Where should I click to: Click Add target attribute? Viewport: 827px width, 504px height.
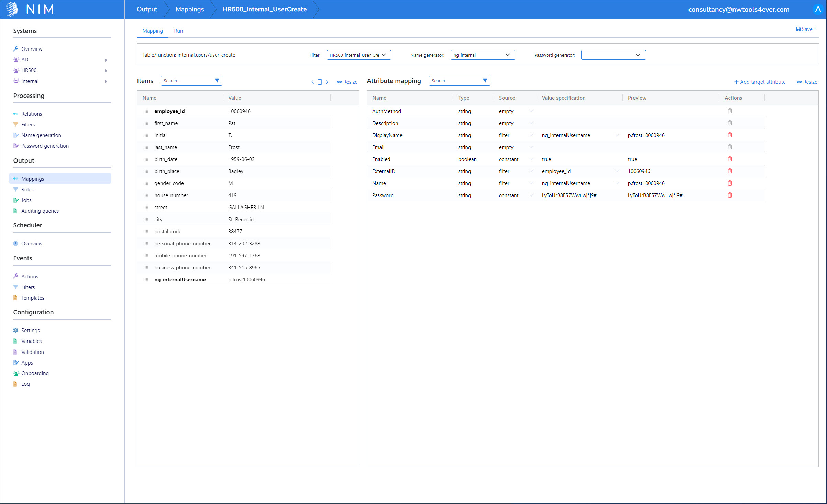tap(760, 82)
